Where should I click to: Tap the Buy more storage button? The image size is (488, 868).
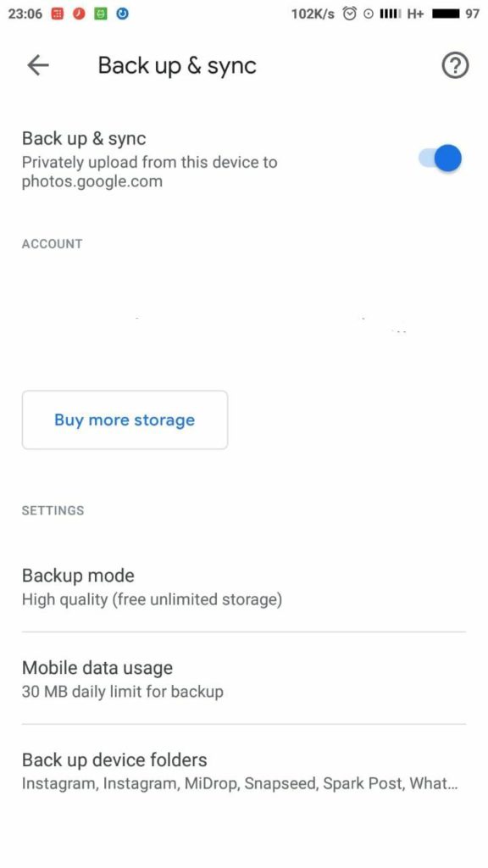(125, 420)
